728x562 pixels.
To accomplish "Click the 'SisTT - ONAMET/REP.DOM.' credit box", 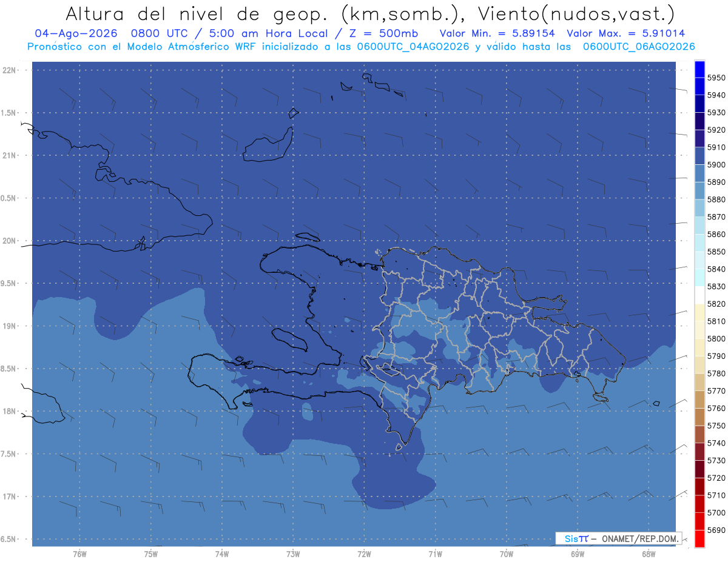I will coord(619,538).
